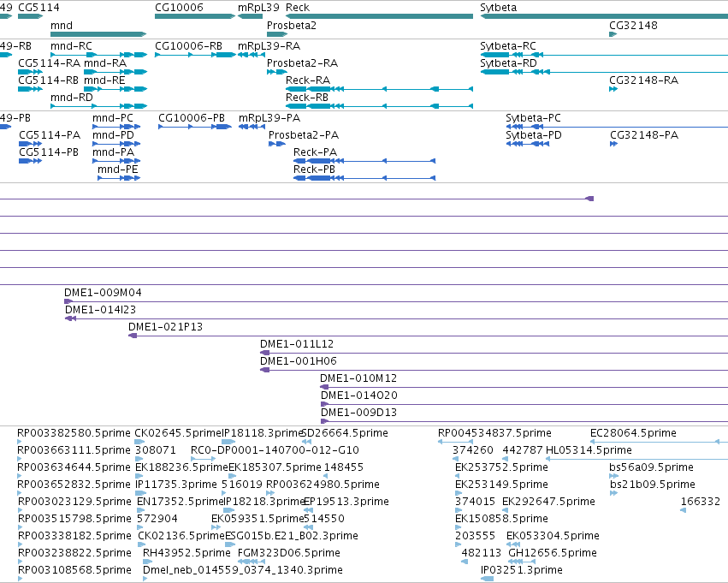Click EST RH43952.5prime
Image resolution: width=728 pixels, height=583 pixels.
(x=186, y=553)
